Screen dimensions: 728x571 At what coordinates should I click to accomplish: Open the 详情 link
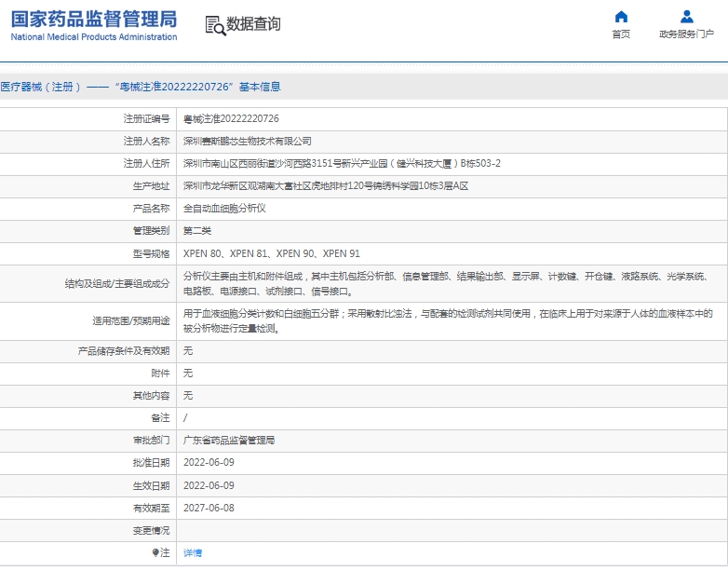click(x=193, y=553)
